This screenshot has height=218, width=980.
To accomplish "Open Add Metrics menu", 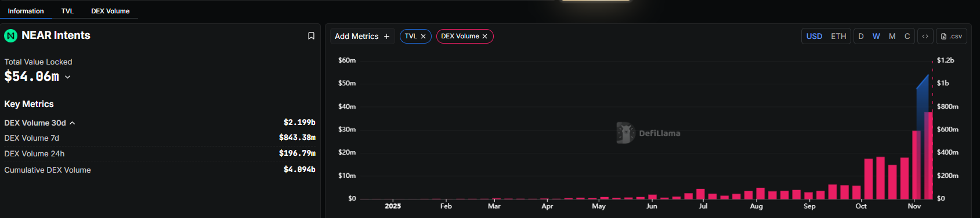I will click(362, 36).
